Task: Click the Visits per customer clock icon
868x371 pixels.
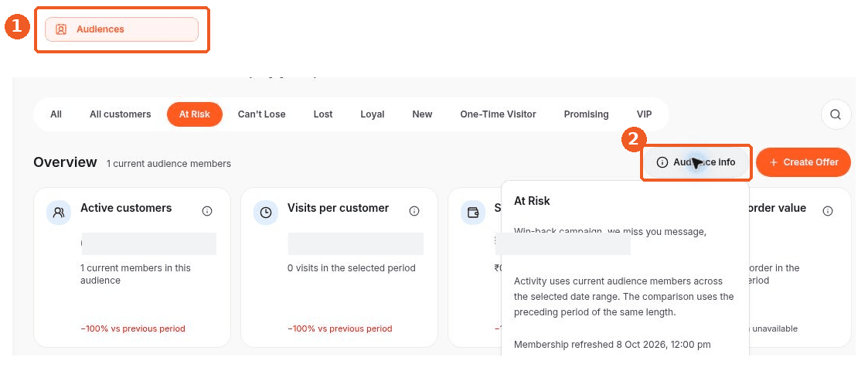Action: [x=266, y=213]
